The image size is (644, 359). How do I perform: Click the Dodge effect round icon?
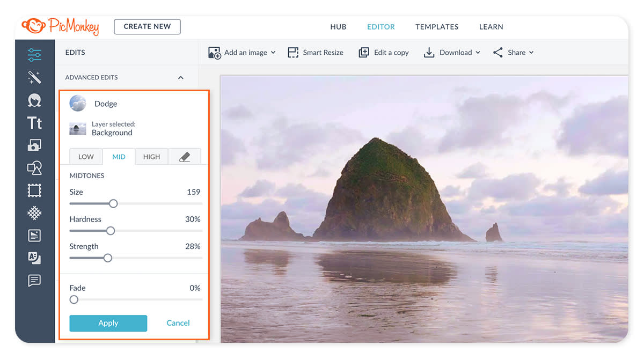tap(78, 103)
